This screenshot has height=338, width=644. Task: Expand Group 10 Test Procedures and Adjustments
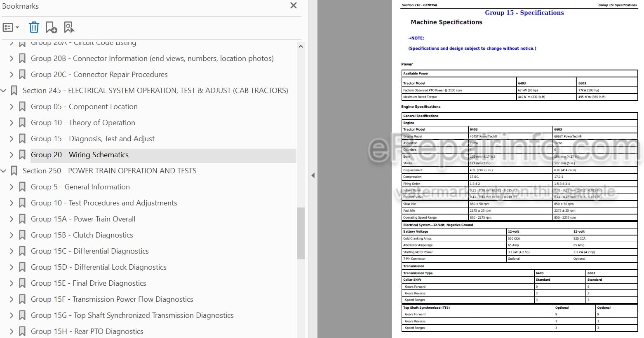(x=12, y=203)
